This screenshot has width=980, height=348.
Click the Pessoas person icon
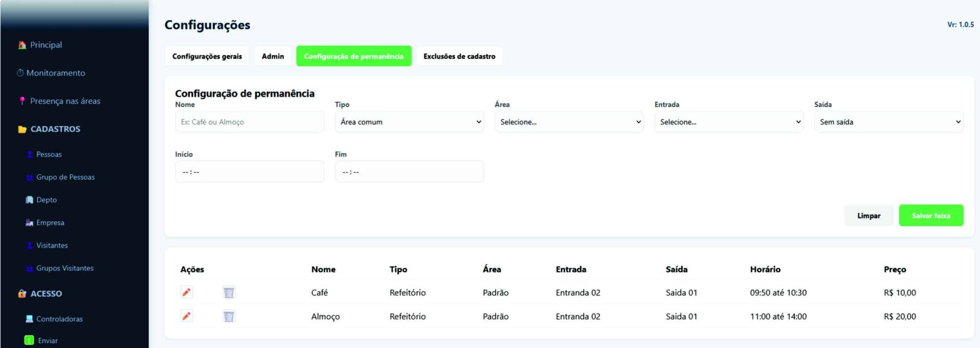pyautogui.click(x=29, y=154)
